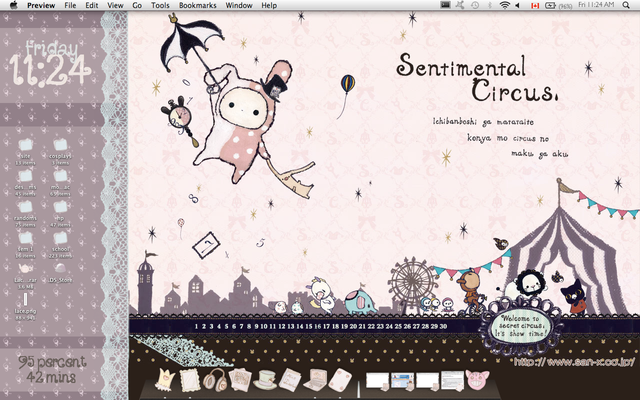Screen dimensions: 640x400
Task: Open the Canadian flag input menu
Action: (534, 5)
